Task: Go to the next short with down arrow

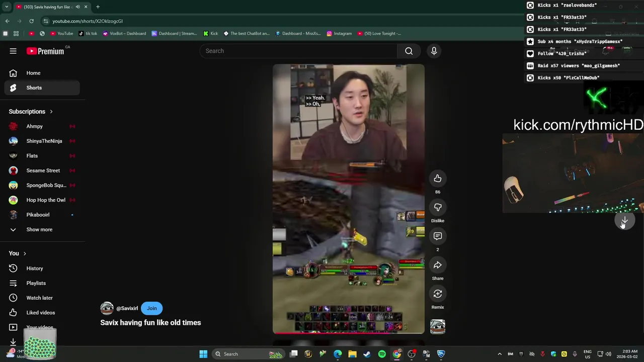Action: 624,221
